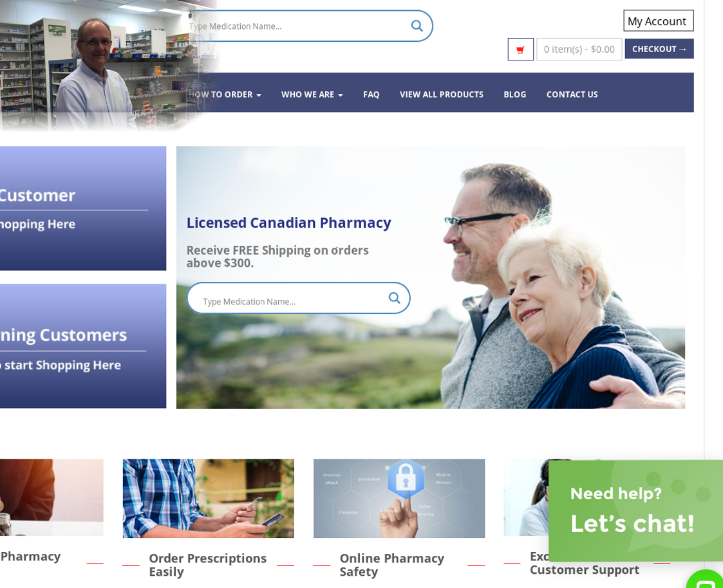Open the Order Prescriptions Easily thumbnail
Image resolution: width=723 pixels, height=588 pixels.
(x=209, y=498)
